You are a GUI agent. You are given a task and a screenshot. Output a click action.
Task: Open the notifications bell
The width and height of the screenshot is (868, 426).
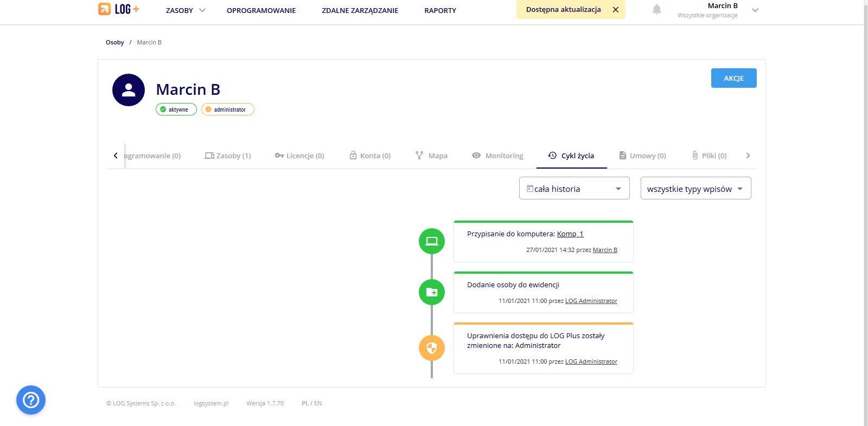pos(656,10)
